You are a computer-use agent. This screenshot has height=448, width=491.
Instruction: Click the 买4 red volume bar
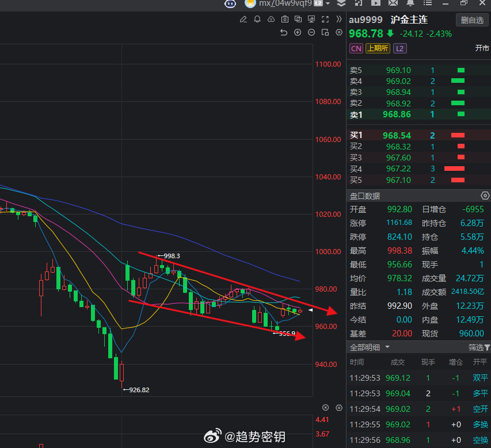[454, 169]
